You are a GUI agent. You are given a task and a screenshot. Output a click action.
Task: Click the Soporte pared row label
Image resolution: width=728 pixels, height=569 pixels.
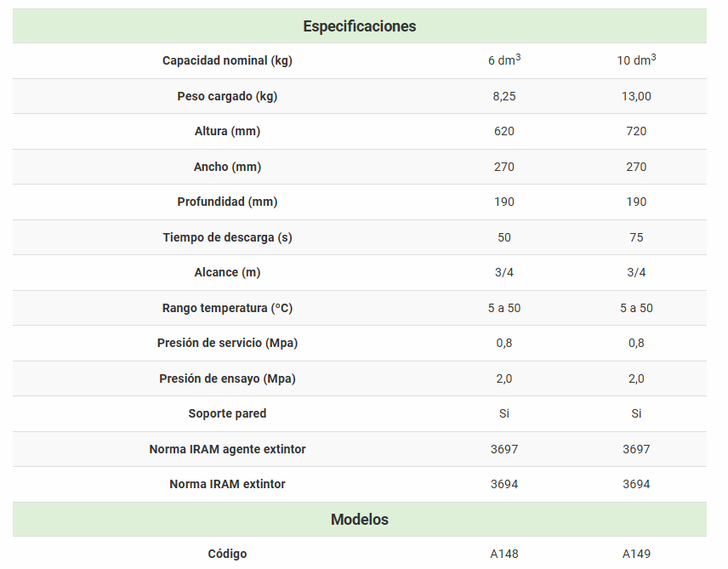[227, 413]
